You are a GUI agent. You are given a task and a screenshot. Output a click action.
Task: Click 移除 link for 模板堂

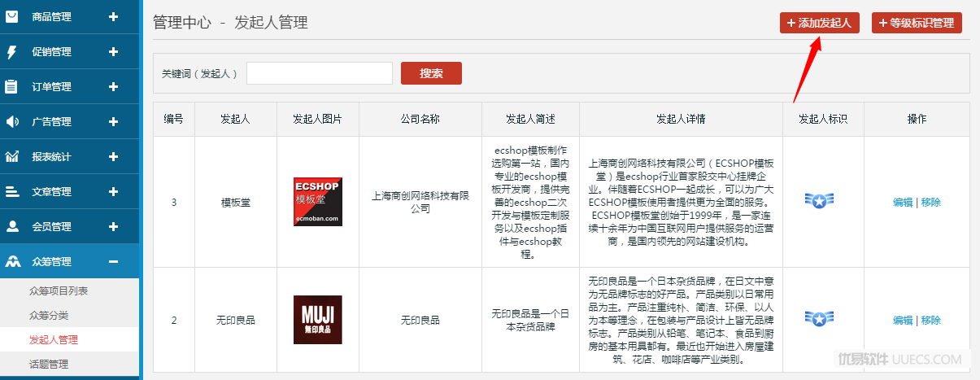pos(931,203)
